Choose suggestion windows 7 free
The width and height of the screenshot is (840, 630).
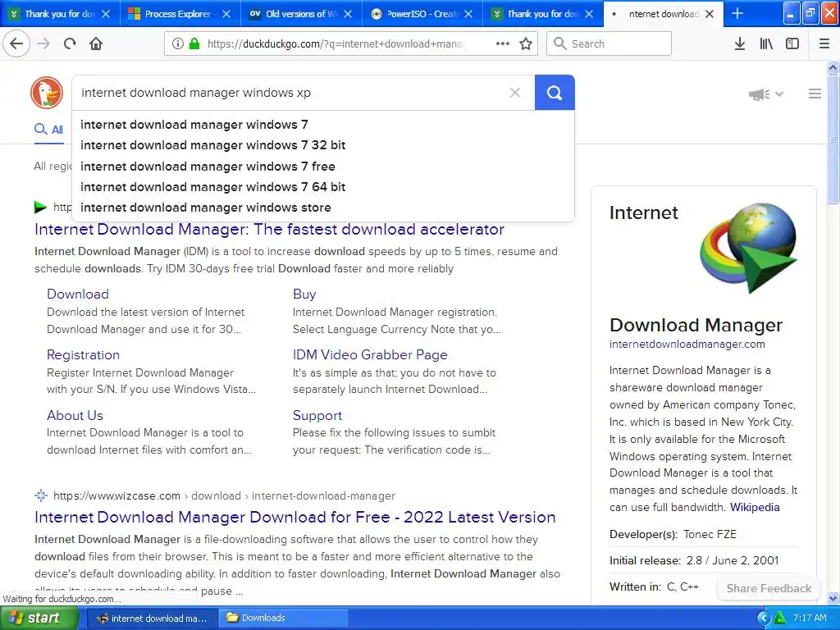(323, 166)
